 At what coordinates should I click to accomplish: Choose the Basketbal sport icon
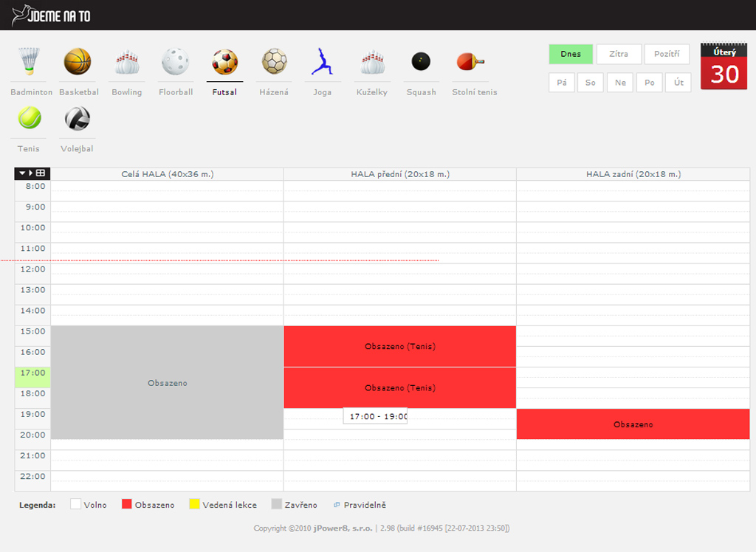[x=78, y=62]
